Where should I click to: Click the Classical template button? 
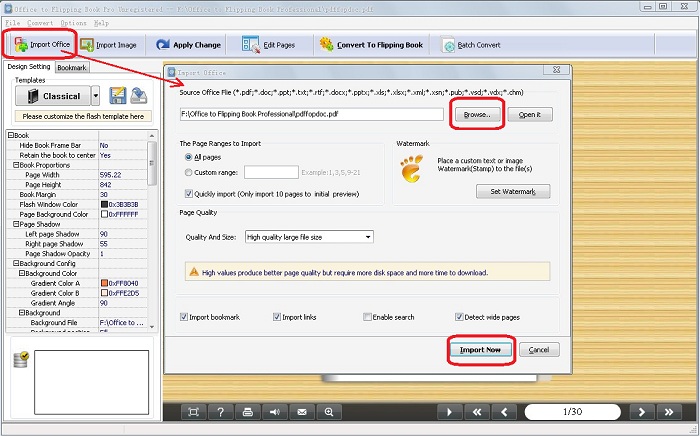tap(53, 96)
